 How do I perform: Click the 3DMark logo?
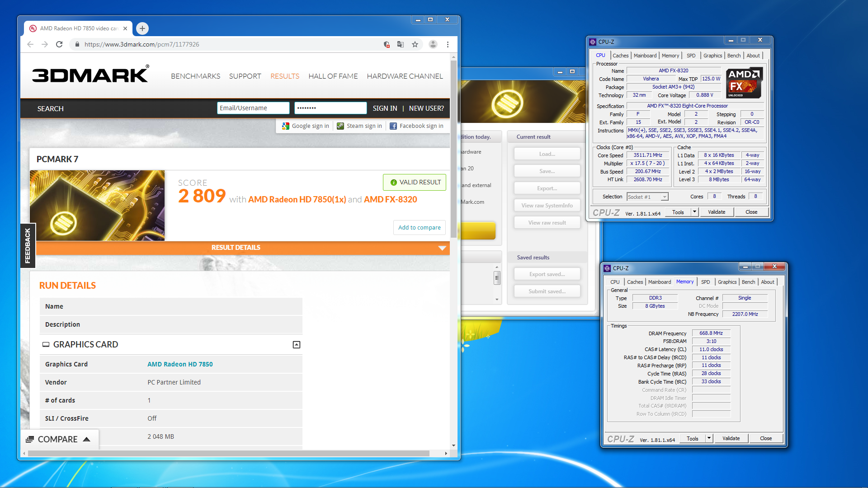(90, 75)
